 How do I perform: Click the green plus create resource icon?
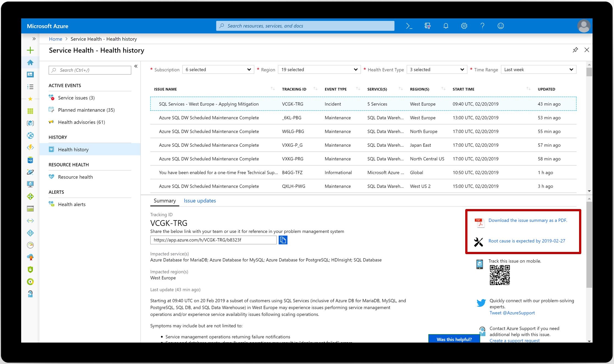click(x=30, y=50)
